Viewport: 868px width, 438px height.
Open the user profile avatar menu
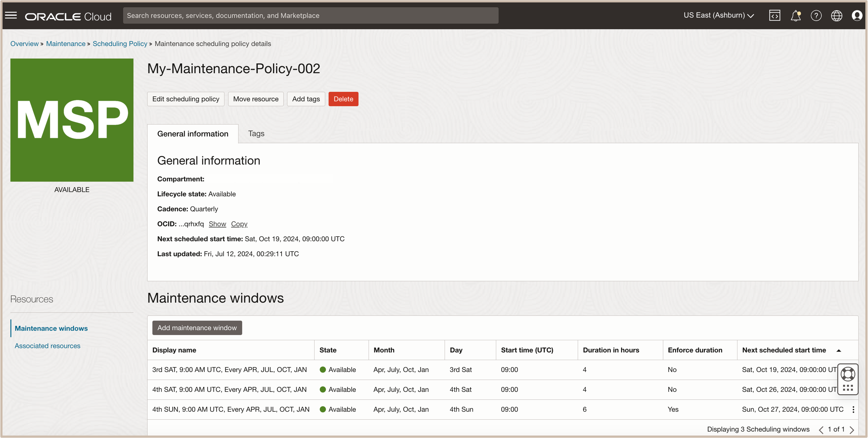(857, 15)
